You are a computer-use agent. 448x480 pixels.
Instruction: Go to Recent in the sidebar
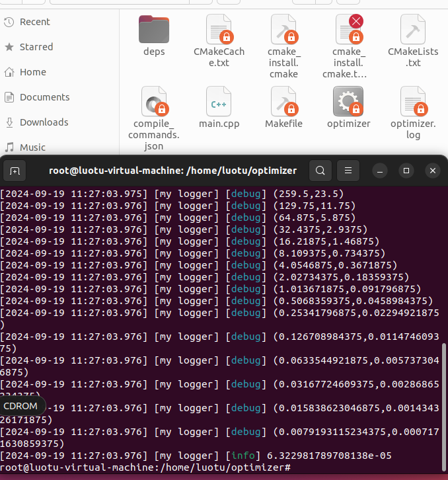[x=34, y=22]
